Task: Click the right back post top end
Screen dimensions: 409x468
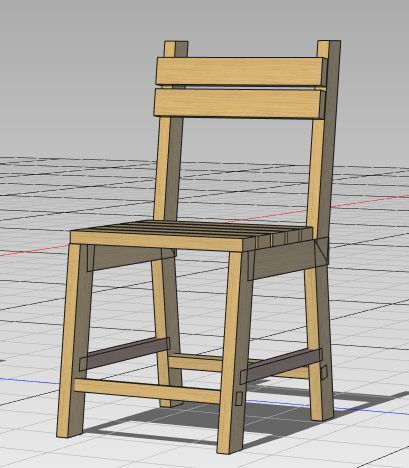Action: (329, 49)
